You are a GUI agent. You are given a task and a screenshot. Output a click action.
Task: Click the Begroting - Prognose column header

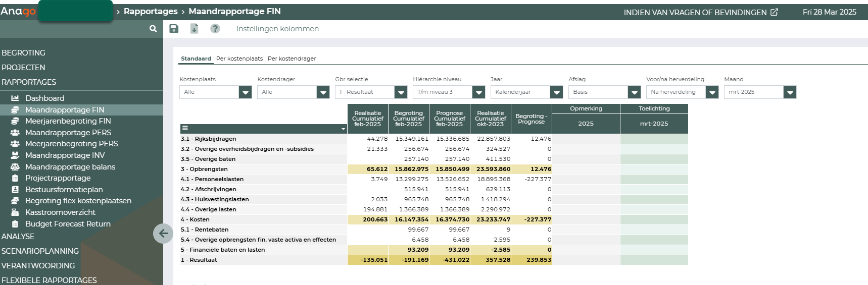click(x=532, y=119)
